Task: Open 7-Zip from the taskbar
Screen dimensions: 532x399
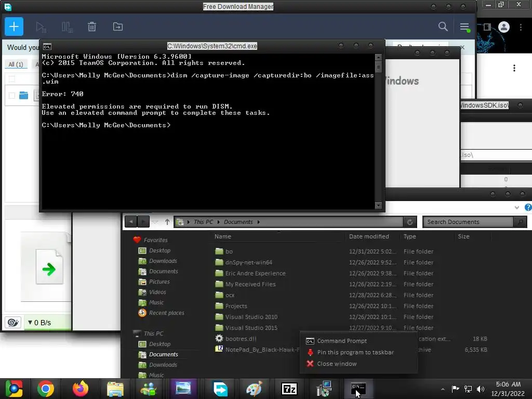Action: (x=289, y=389)
